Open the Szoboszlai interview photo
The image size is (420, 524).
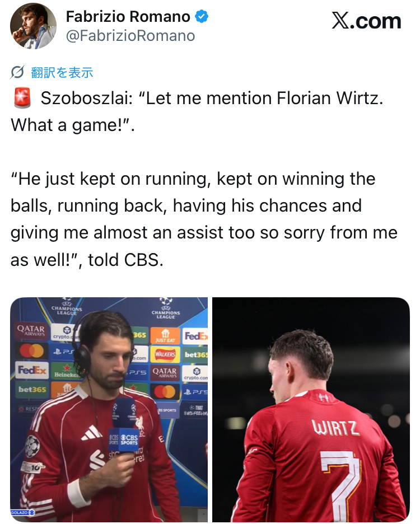(x=109, y=409)
